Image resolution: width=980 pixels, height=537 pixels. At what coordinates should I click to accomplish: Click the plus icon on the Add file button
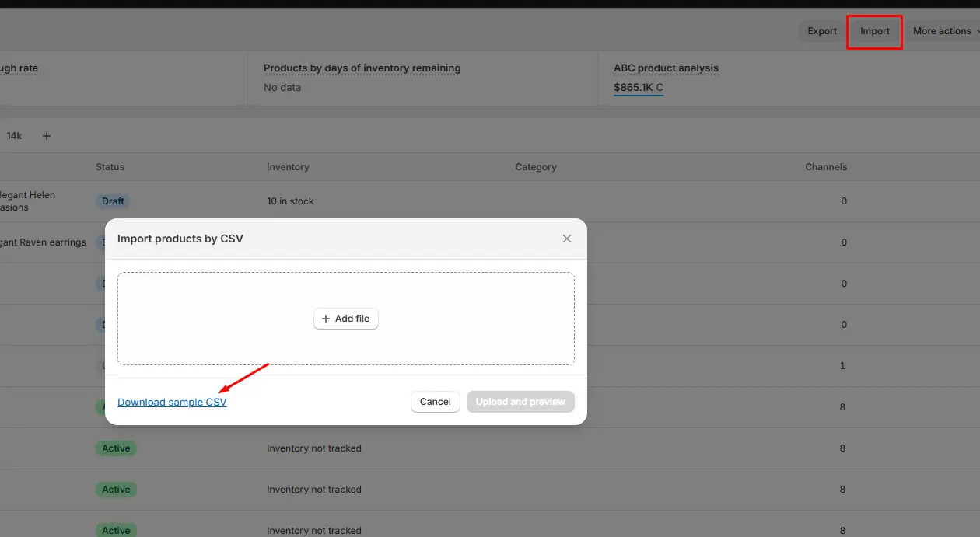tap(325, 319)
